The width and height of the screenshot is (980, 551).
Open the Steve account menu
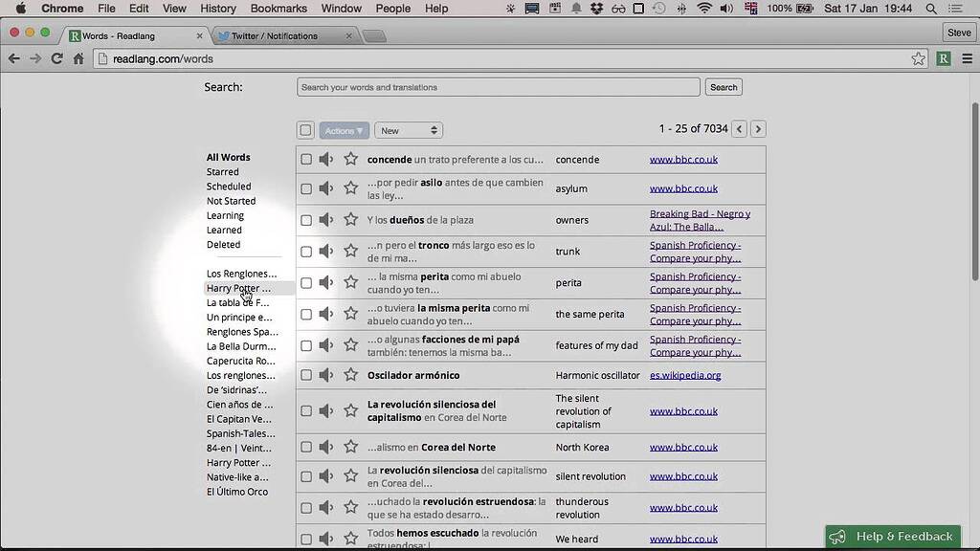[958, 32]
